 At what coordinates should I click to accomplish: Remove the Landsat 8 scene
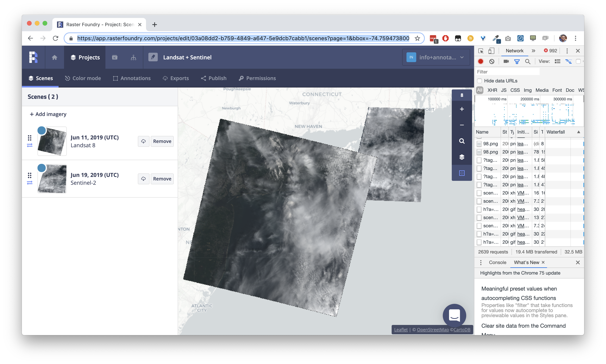(162, 141)
